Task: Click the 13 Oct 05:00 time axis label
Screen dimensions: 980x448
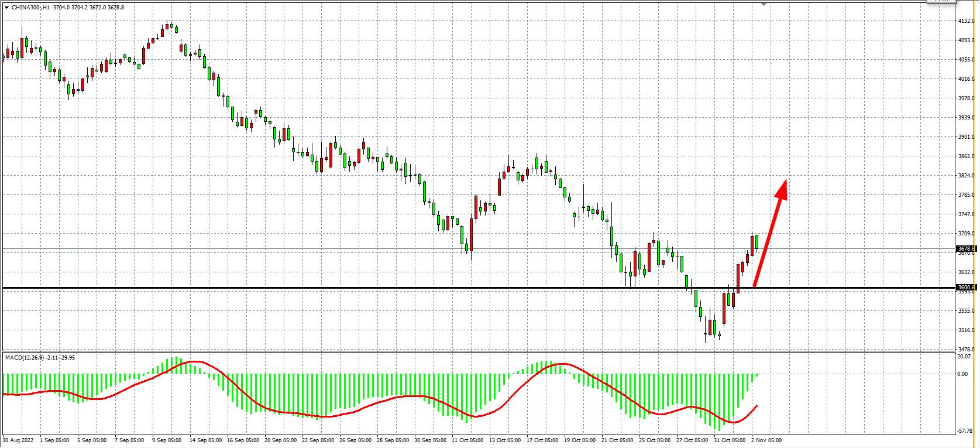Action: click(504, 440)
